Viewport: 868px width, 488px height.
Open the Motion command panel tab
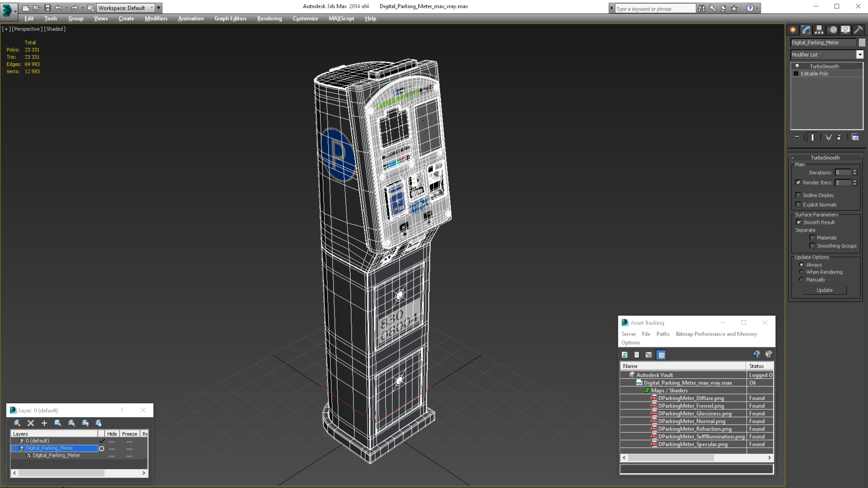coord(832,30)
